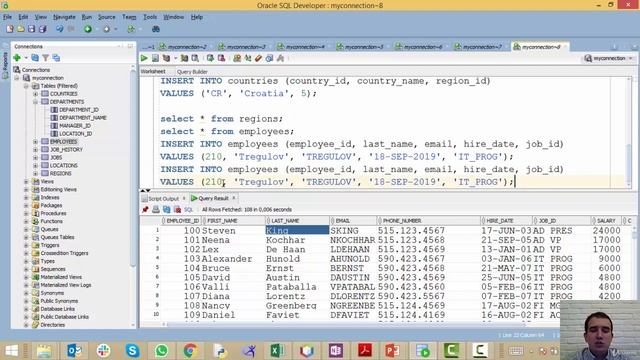Expand the LOCATIONS table node

click(x=36, y=166)
